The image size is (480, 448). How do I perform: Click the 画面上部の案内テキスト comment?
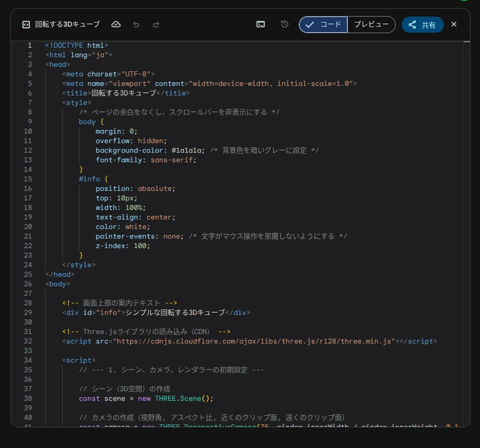(119, 303)
